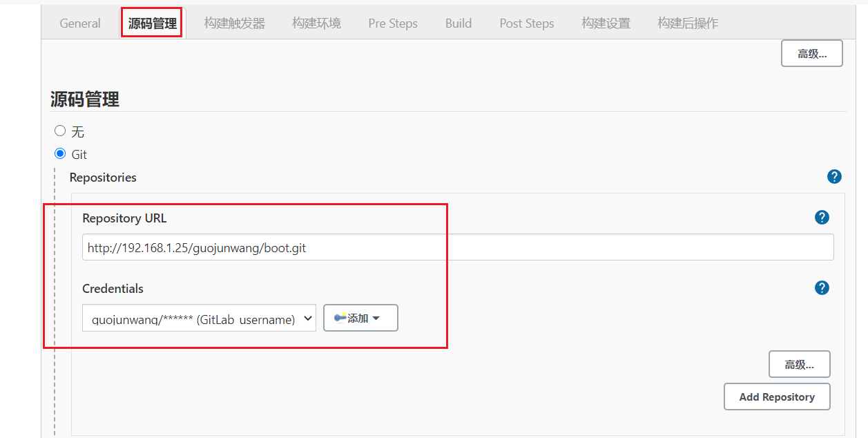This screenshot has height=438, width=868.
Task: Click 高级... button below Credentials
Action: [x=799, y=364]
